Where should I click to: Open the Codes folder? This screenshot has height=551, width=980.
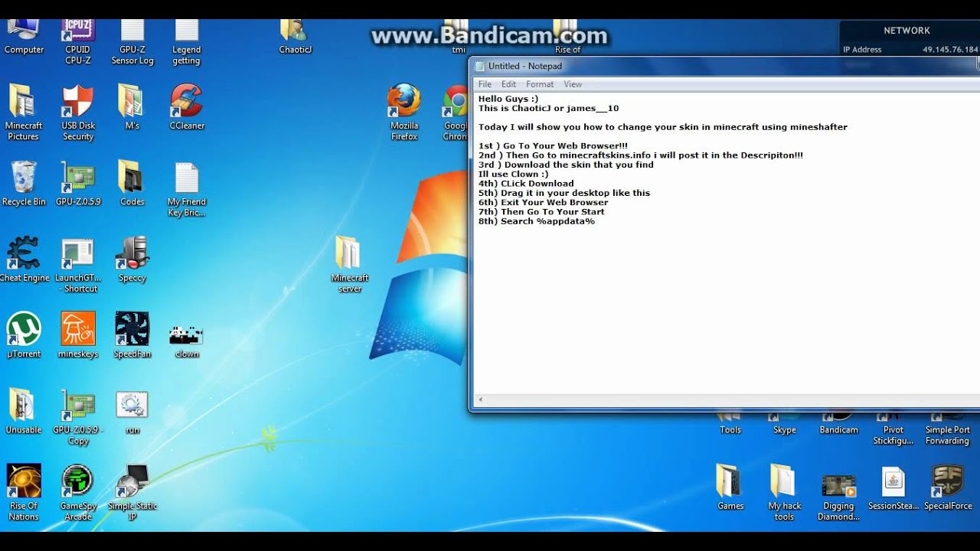(132, 184)
